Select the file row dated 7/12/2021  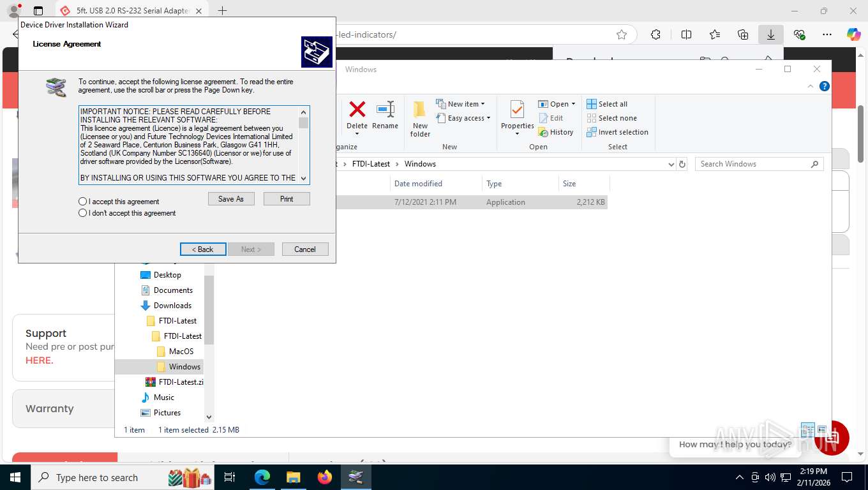pyautogui.click(x=472, y=202)
